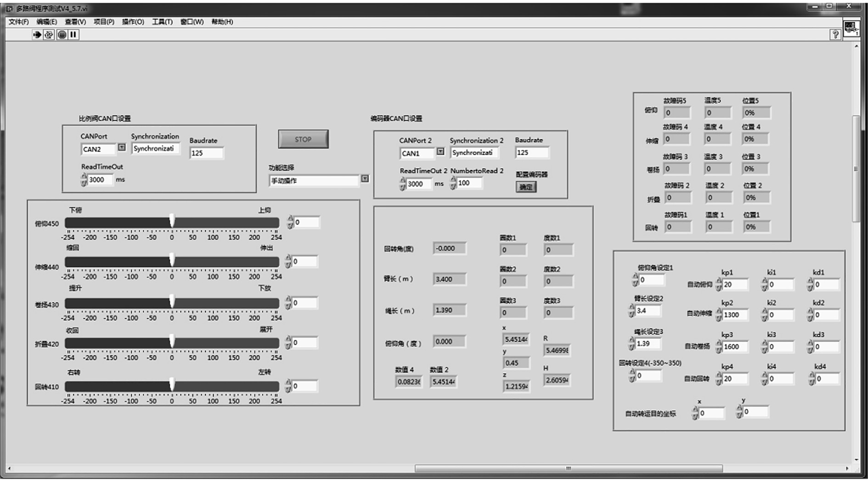The width and height of the screenshot is (868, 482).
Task: Click the kp1 stepper arrows
Action: click(x=719, y=285)
